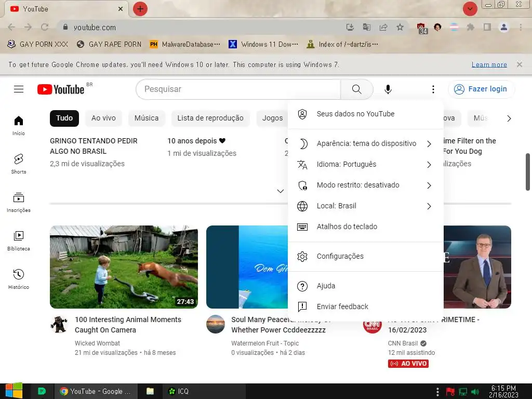
Task: Click Wicked Wombat channel avatar
Action: click(x=59, y=324)
